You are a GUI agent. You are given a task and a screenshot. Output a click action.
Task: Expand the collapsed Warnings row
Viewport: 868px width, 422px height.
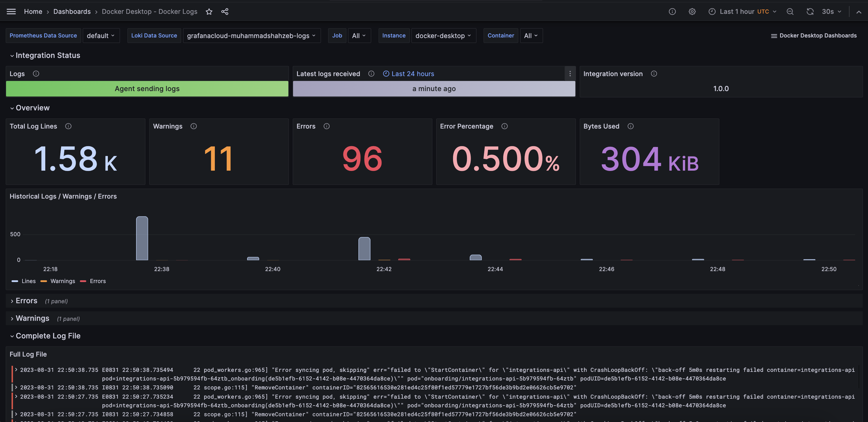tap(32, 318)
